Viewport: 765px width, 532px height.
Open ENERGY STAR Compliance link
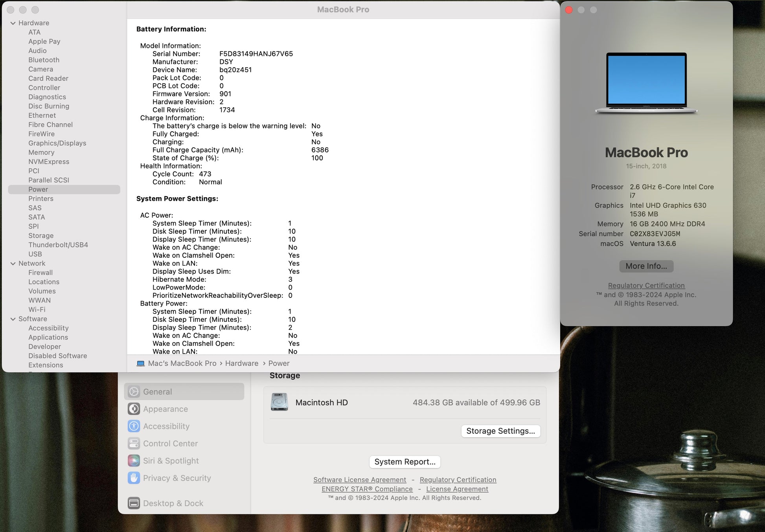(367, 489)
